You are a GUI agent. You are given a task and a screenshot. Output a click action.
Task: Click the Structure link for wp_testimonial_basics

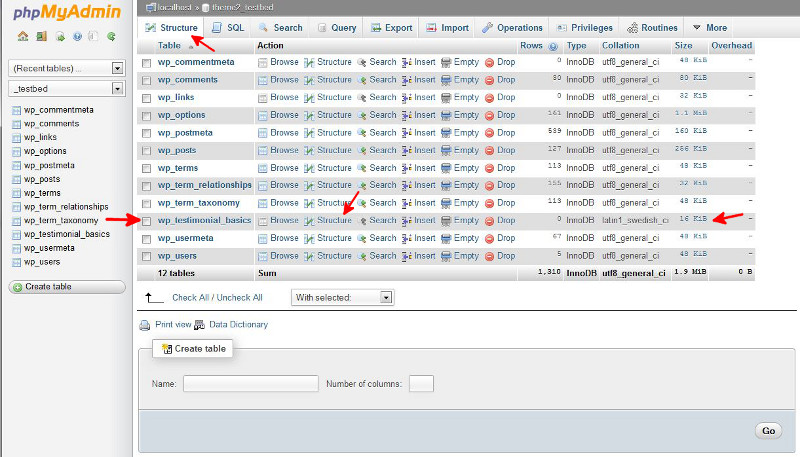pyautogui.click(x=334, y=220)
